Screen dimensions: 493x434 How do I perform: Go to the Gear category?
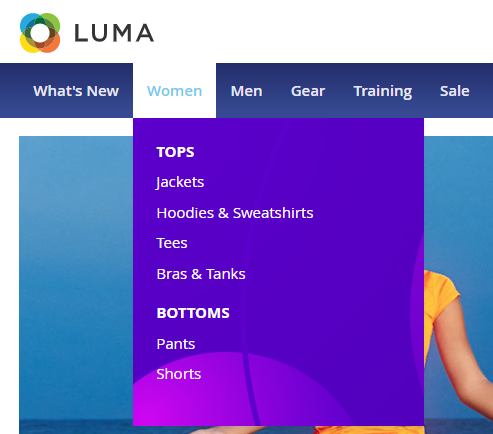tap(308, 91)
